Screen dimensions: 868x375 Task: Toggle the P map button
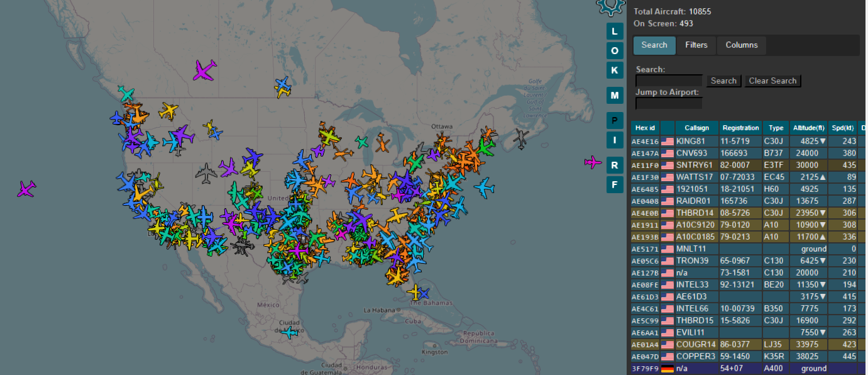click(x=615, y=121)
